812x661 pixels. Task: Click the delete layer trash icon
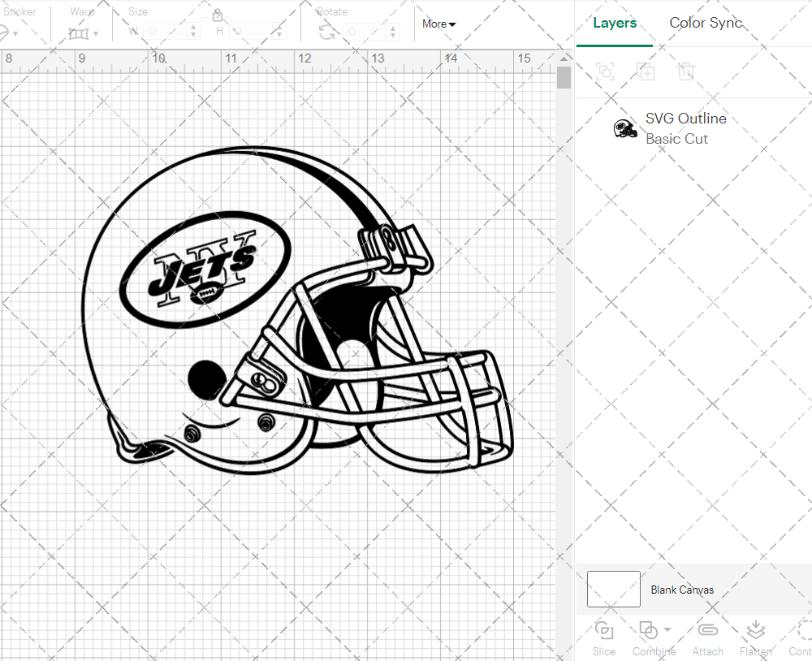686,71
